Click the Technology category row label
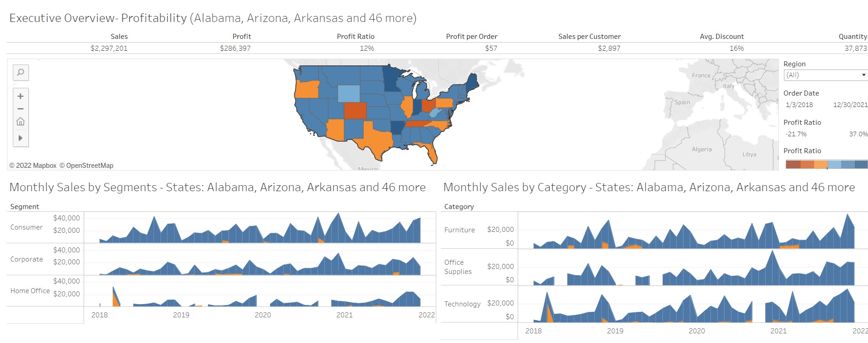868x343 pixels. 462,304
